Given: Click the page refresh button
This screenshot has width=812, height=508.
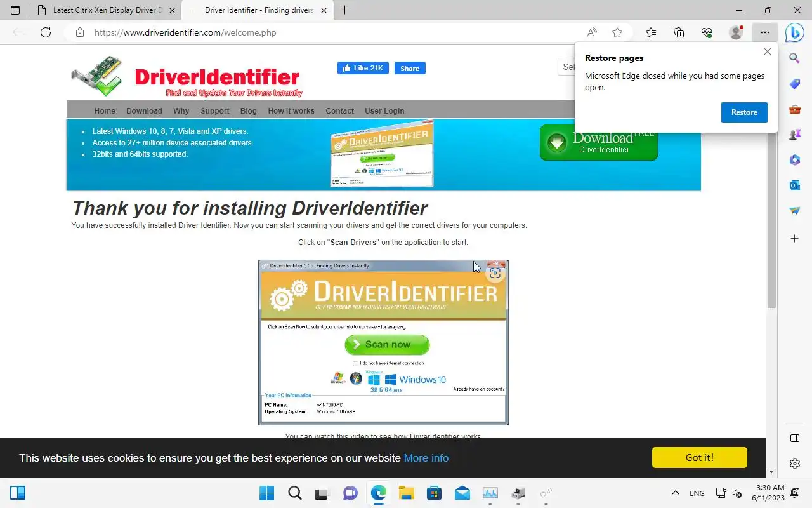Looking at the screenshot, I should (x=46, y=32).
